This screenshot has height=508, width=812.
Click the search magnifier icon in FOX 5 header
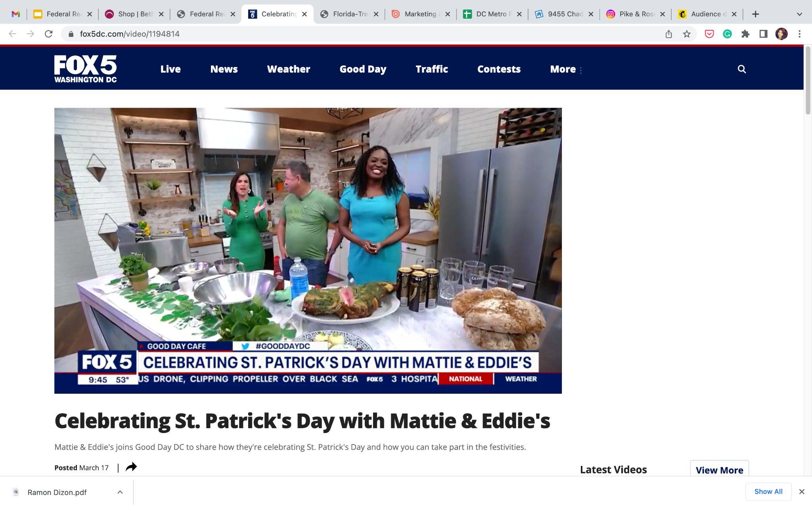click(741, 69)
